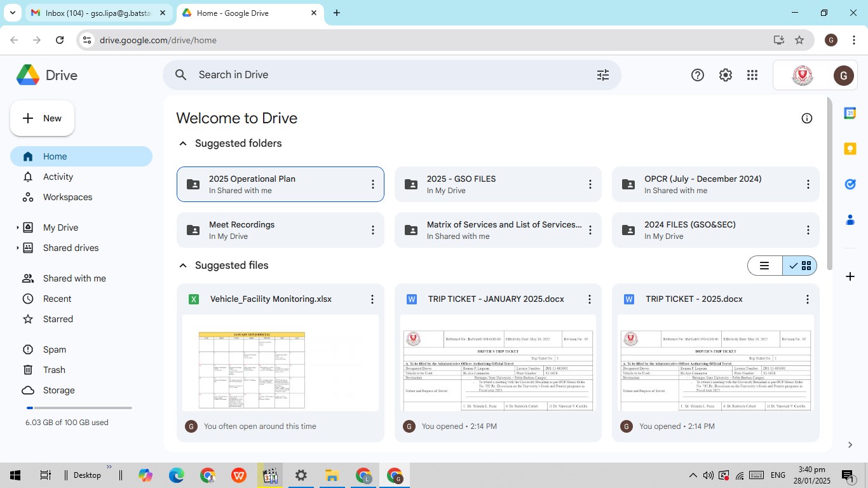Show hidden system tray icons chevron
Viewport: 868px width, 488px height.
click(693, 475)
